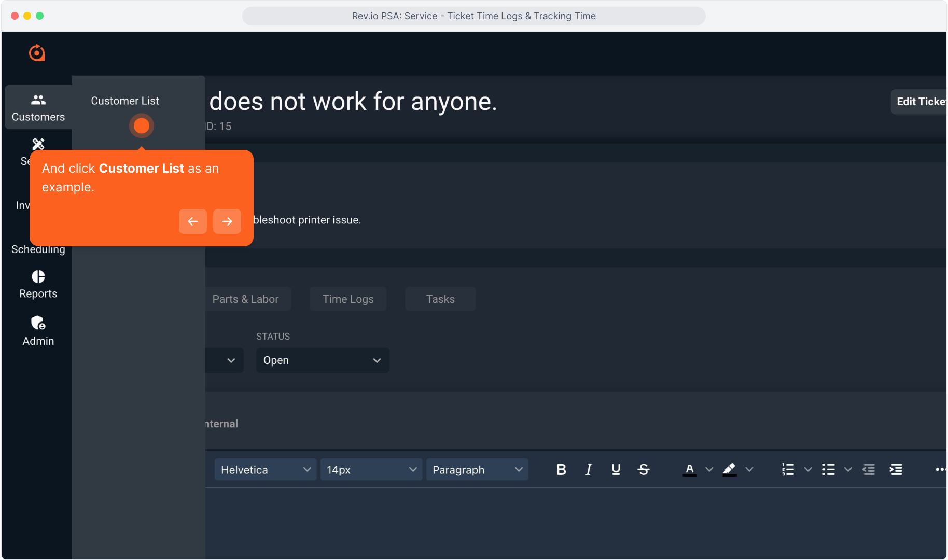Increase indent in the editor
This screenshot has height=560, width=948.
click(896, 470)
